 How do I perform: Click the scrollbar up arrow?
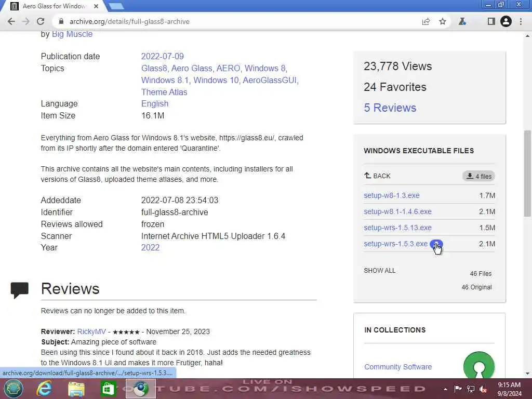pyautogui.click(x=527, y=35)
